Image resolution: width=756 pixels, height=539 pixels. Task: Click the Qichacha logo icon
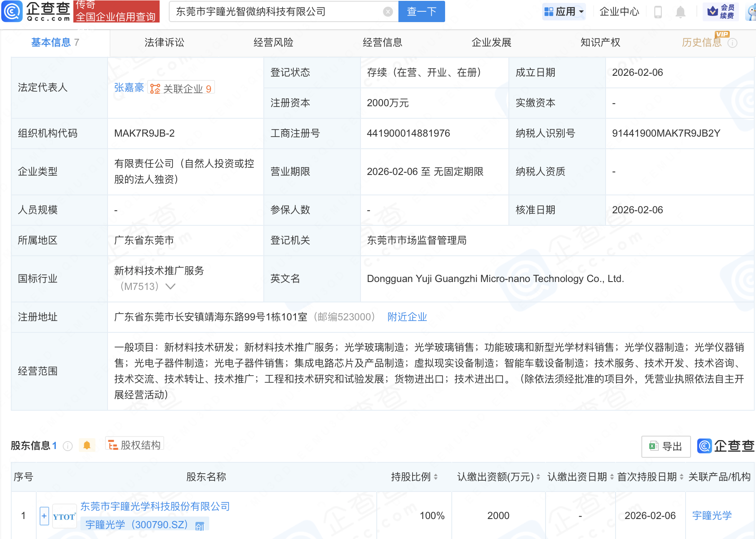tap(12, 11)
